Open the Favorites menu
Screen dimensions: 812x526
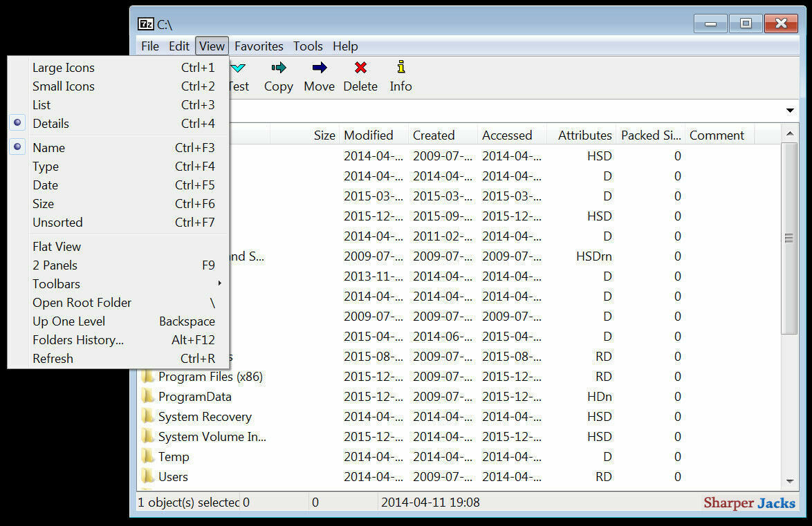click(x=259, y=46)
